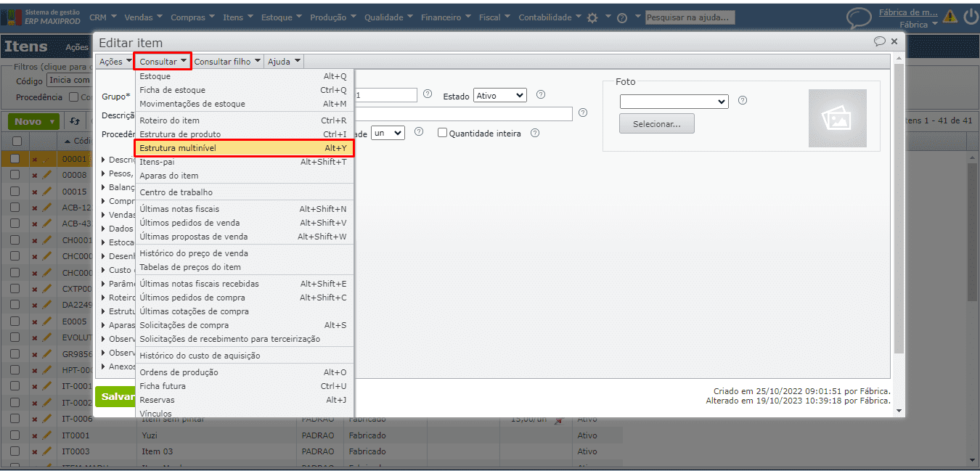
Task: Choose Últimas notas fiscais menu entry
Action: coord(245,209)
